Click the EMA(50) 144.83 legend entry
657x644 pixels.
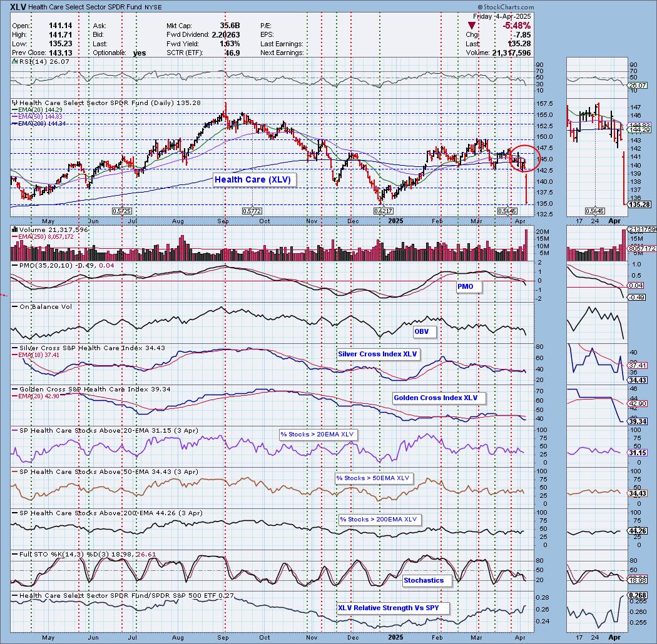[x=38, y=117]
